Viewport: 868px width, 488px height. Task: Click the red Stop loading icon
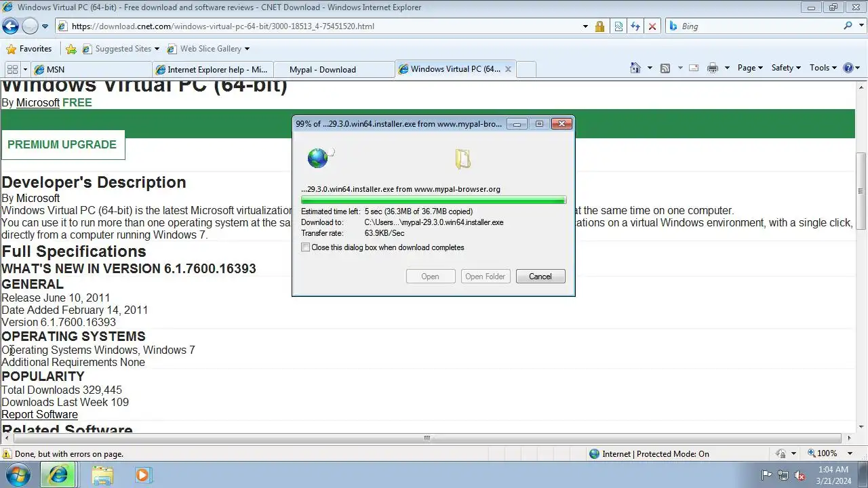click(x=652, y=26)
